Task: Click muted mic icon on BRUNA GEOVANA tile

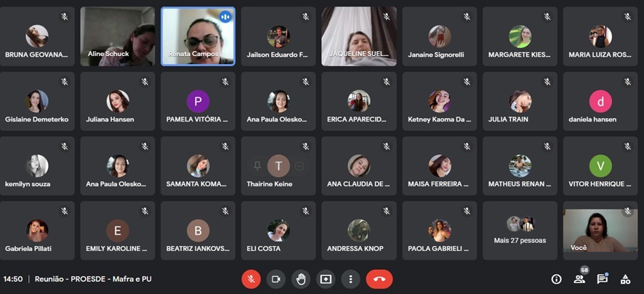Action: (x=65, y=17)
